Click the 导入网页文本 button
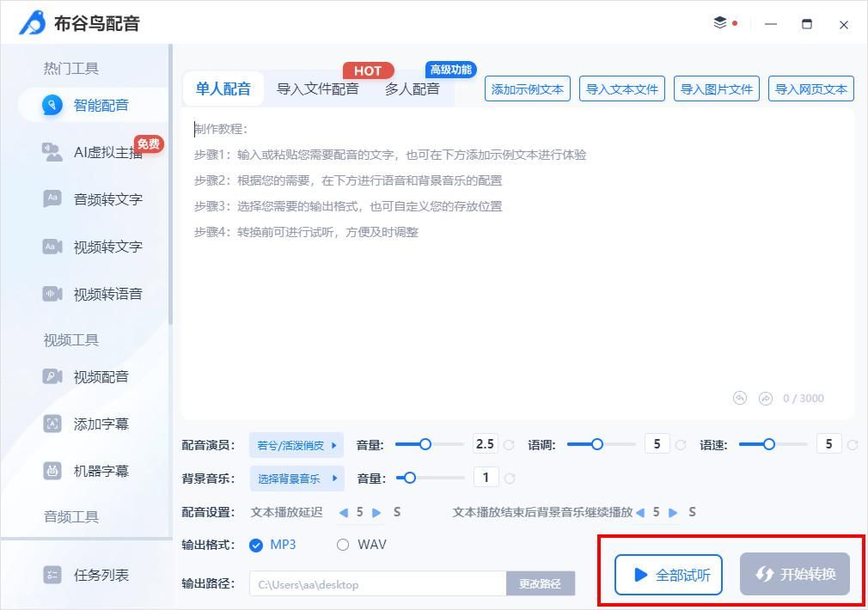This screenshot has height=610, width=868. pos(811,89)
